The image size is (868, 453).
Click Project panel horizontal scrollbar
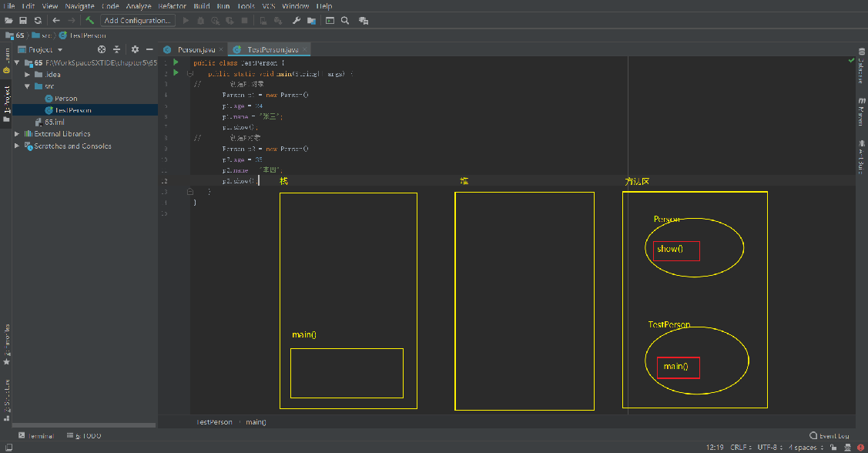tap(84, 425)
